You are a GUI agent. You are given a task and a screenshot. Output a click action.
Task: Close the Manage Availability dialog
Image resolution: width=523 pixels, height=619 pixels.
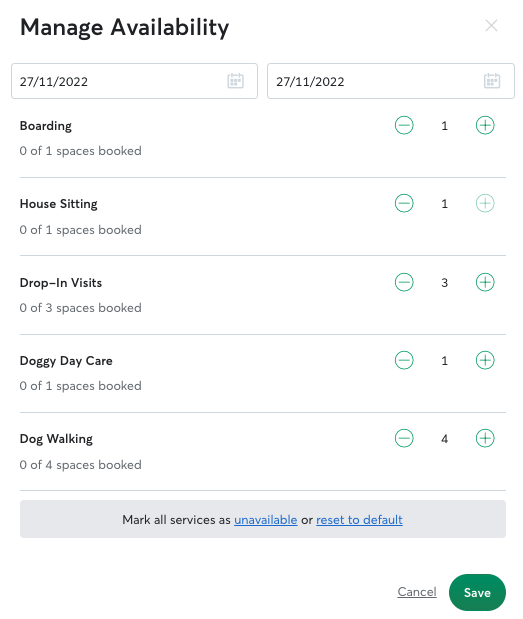491,26
